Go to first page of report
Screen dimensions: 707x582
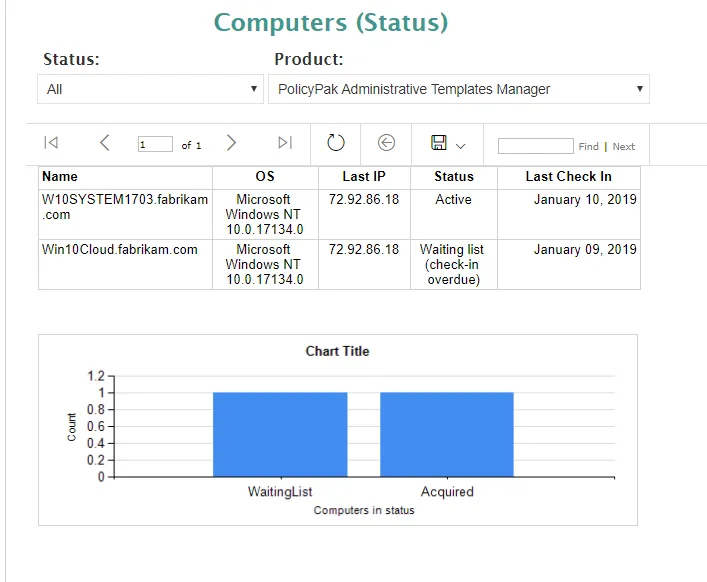click(51, 144)
